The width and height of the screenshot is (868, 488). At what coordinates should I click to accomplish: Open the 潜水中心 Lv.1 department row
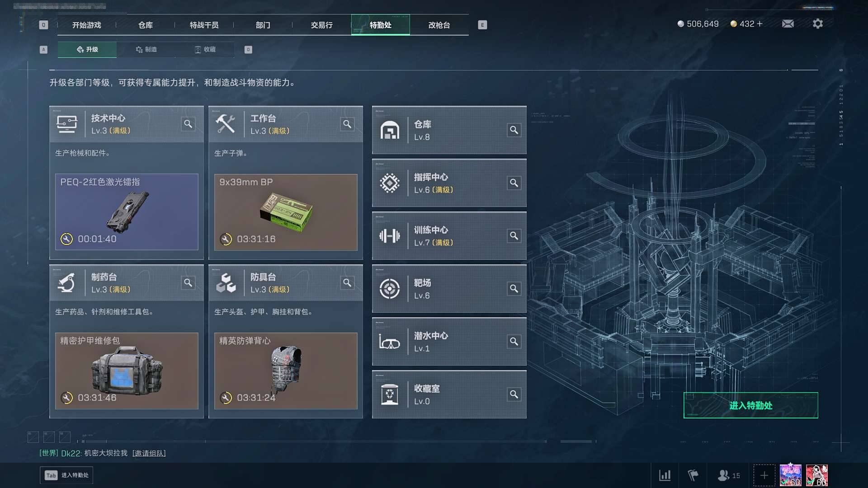(x=449, y=342)
